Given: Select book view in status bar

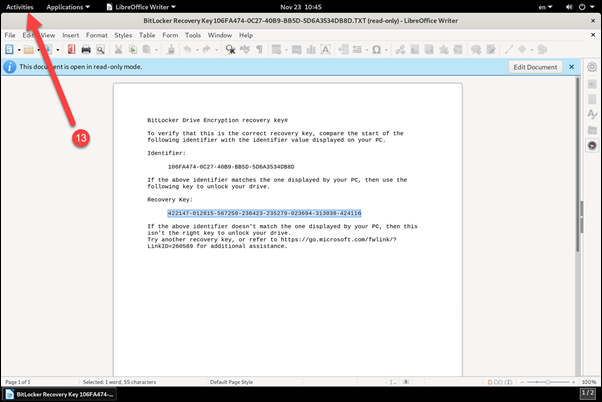Looking at the screenshot, I should click(x=508, y=382).
